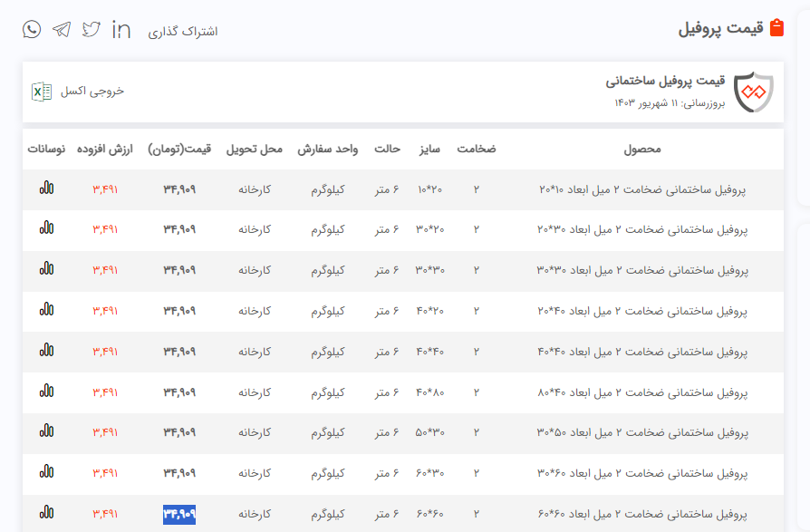Image resolution: width=810 pixels, height=532 pixels.
Task: Click the highlighted price in the 60*60 row
Action: click(x=179, y=515)
